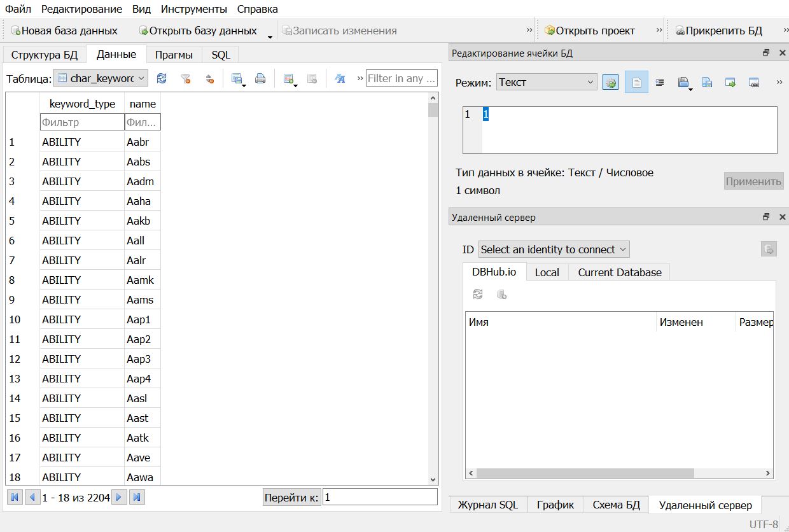Viewport: 789px width, 532px height.
Task: Click the export-to-file icon with chain link
Action: pos(754,82)
